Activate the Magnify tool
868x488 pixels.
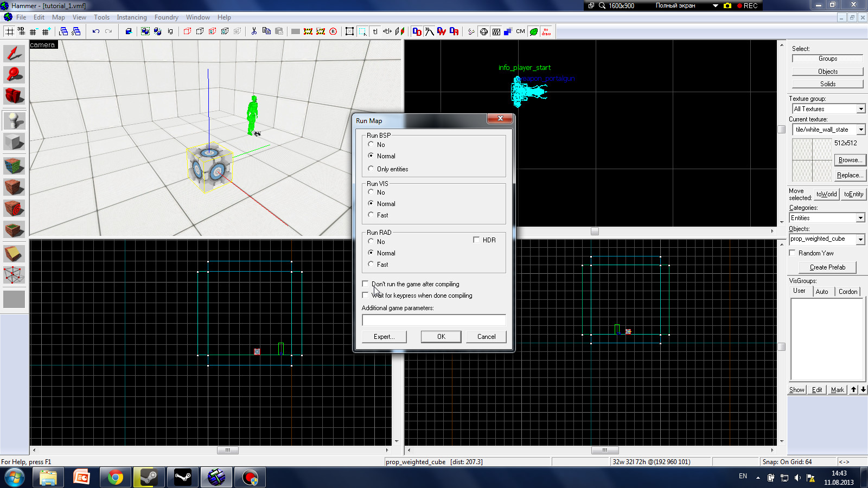(14, 74)
